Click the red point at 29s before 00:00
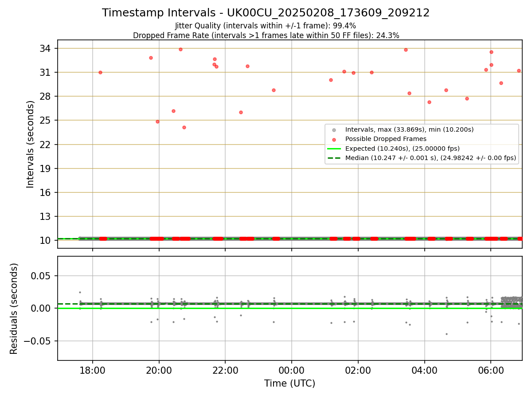Viewport: 532px width, 399px height. tap(274, 90)
